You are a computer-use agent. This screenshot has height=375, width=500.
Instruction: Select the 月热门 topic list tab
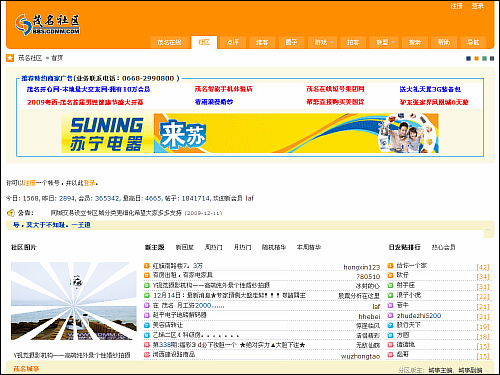pos(242,247)
